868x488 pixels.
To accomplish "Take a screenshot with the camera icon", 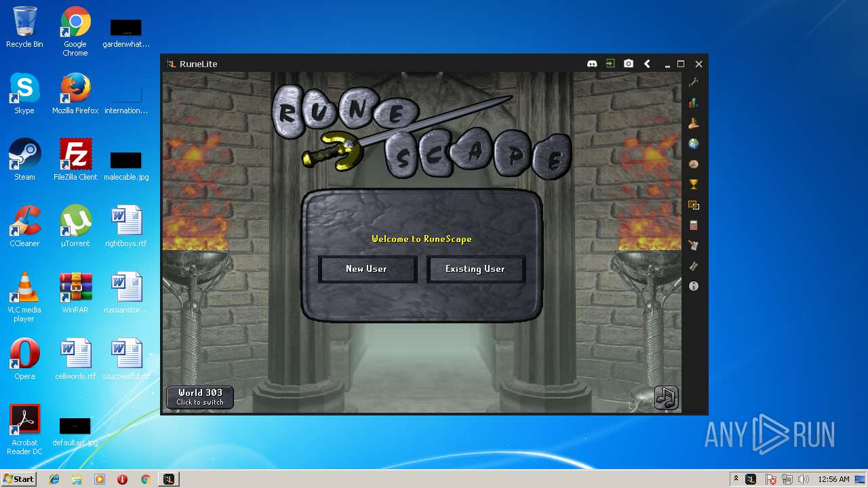I will point(629,64).
